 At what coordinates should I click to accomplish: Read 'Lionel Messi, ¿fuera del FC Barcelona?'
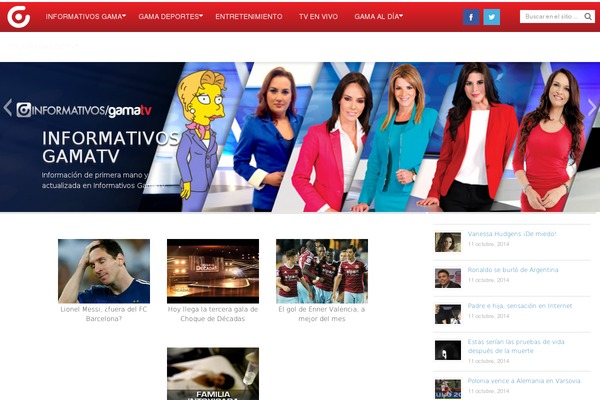click(104, 314)
